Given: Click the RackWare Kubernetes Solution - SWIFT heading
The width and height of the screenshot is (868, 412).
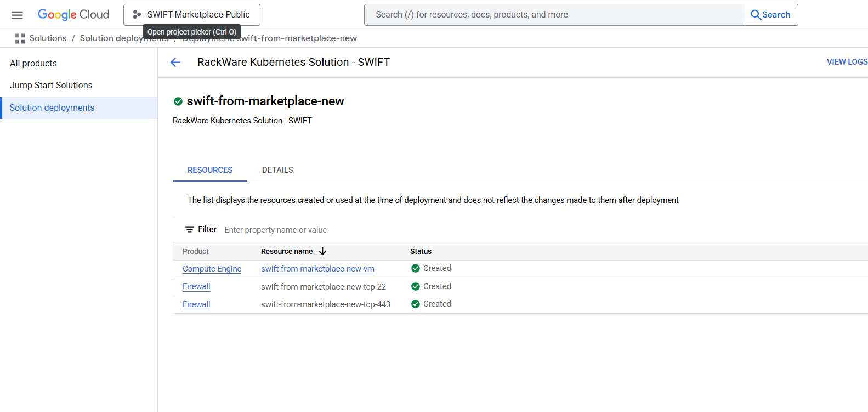Looking at the screenshot, I should click(x=293, y=62).
